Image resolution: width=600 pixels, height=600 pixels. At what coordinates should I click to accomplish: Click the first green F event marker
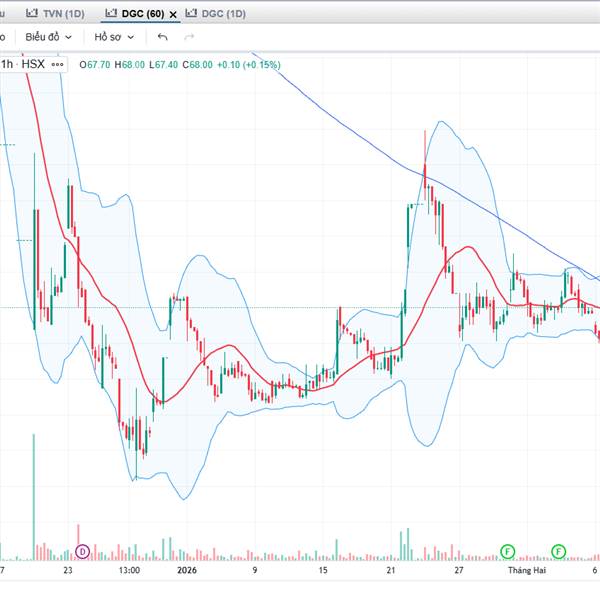point(507,551)
